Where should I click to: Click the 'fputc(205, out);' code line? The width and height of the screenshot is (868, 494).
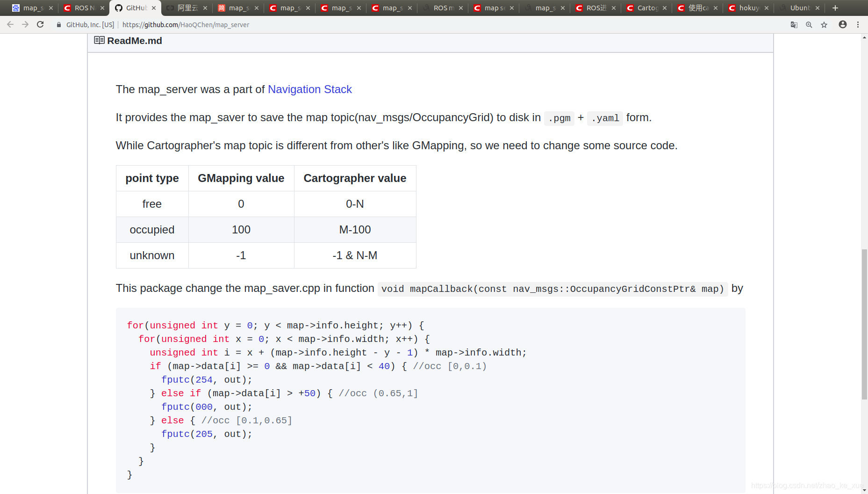[207, 434]
